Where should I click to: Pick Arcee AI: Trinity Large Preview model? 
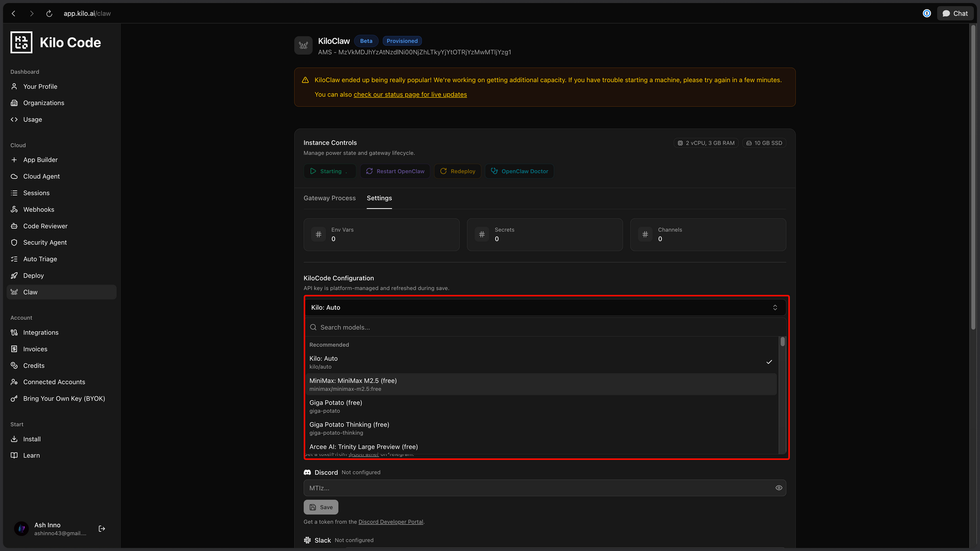click(x=541, y=447)
